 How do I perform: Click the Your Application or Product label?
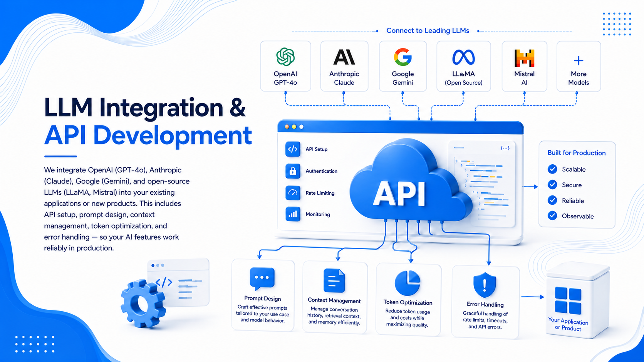(x=568, y=325)
